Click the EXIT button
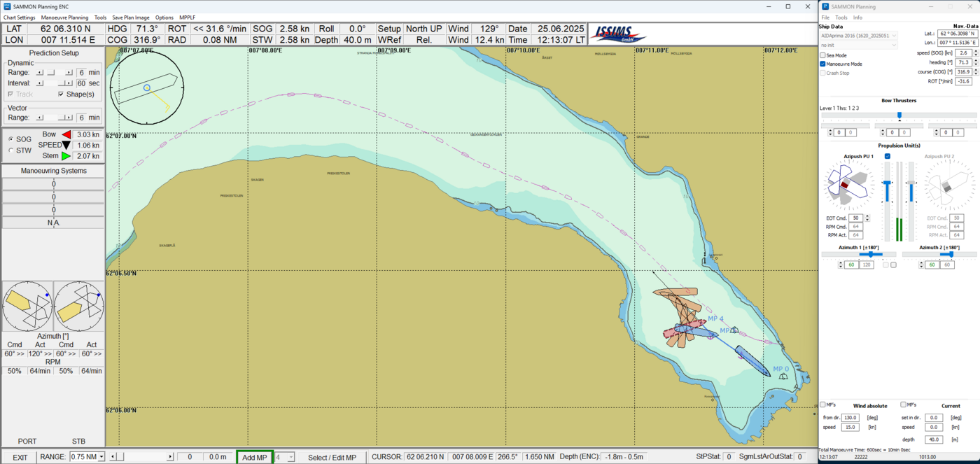Image resolution: width=980 pixels, height=464 pixels. pyautogui.click(x=20, y=458)
